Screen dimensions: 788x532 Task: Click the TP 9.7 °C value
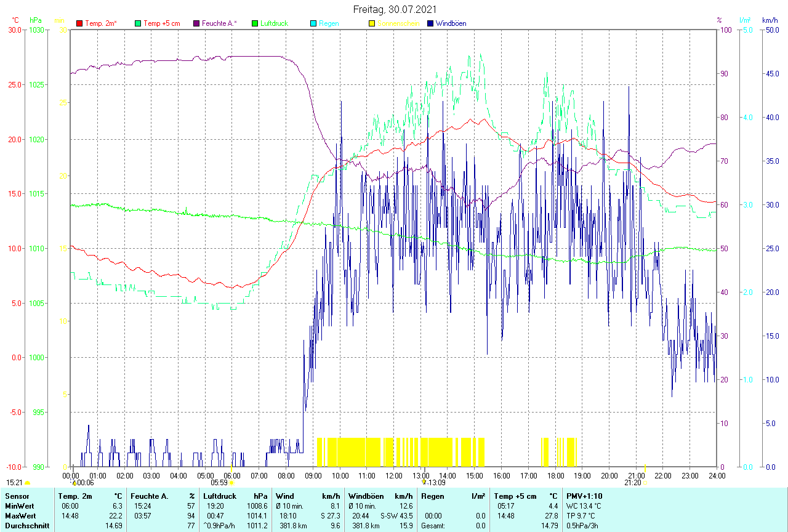click(x=582, y=516)
